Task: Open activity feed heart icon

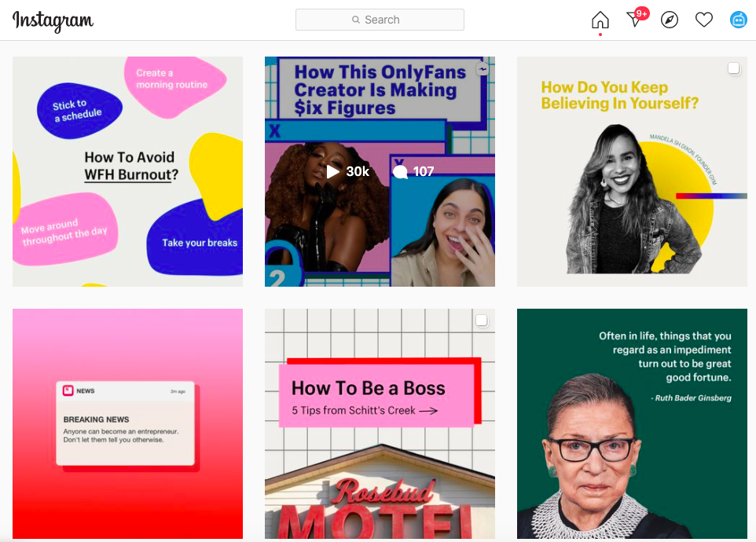Action: pos(704,20)
